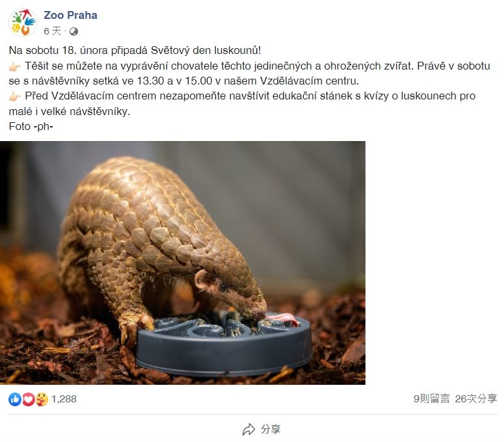
Task: Open the post timestamp 6 天
Action: tap(53, 31)
